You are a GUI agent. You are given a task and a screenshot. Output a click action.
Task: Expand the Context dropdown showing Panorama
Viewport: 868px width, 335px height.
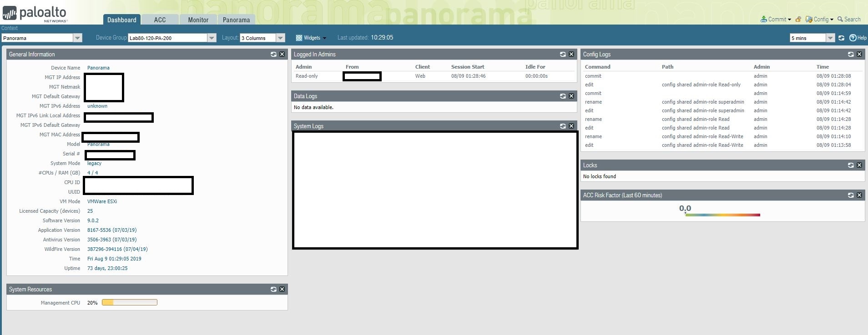click(77, 38)
